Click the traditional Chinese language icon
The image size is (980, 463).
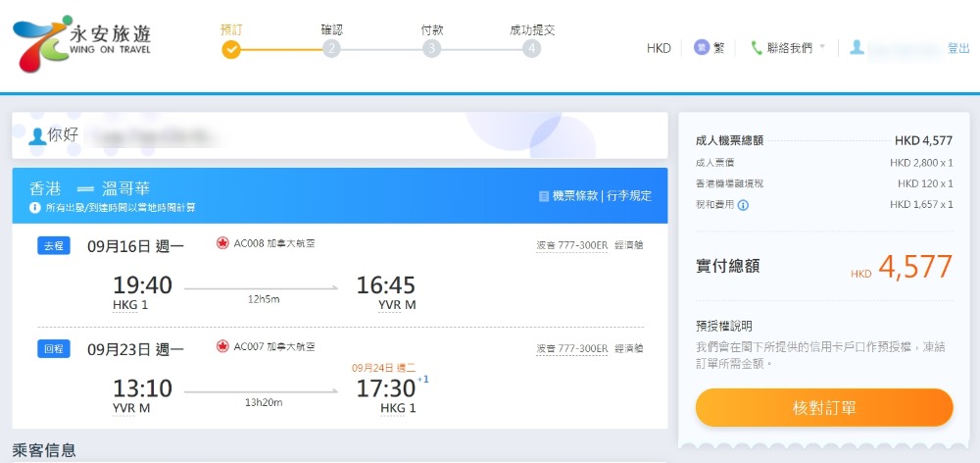(702, 47)
